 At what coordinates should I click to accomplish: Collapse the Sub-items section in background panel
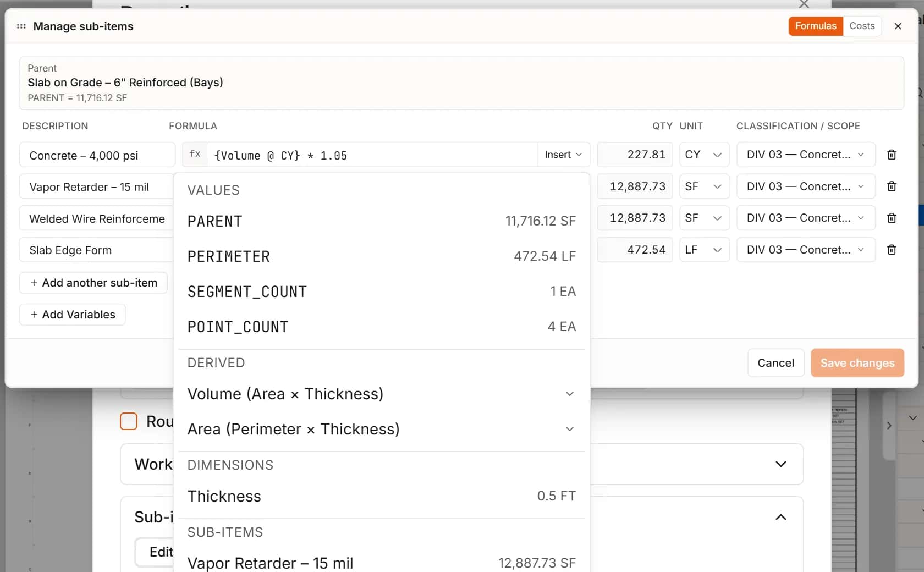pos(780,517)
